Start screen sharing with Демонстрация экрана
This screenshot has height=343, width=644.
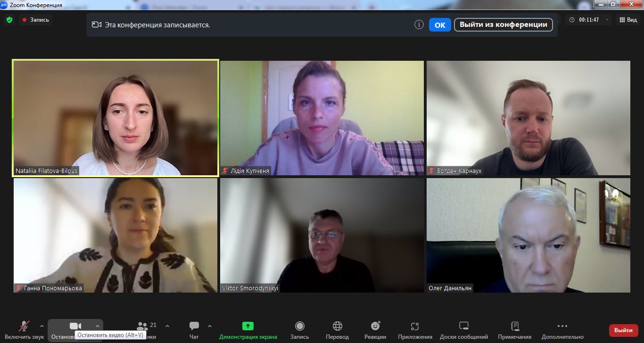(x=248, y=329)
